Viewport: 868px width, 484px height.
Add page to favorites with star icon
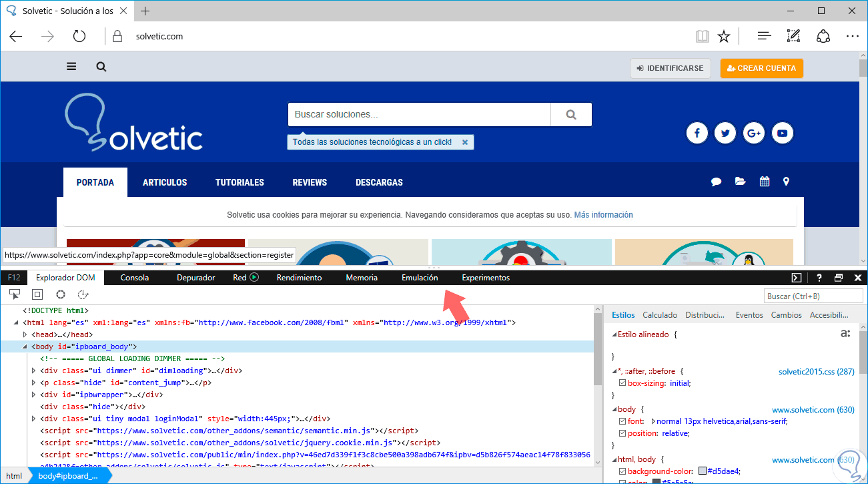point(724,37)
